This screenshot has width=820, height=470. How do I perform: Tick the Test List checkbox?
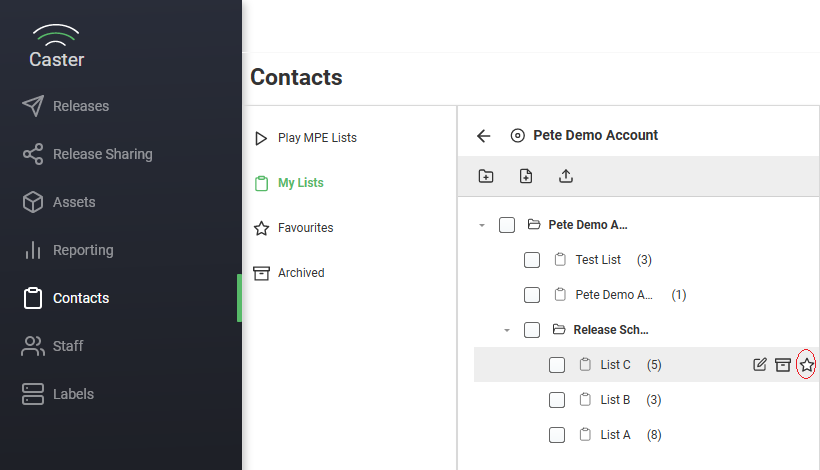coord(532,260)
